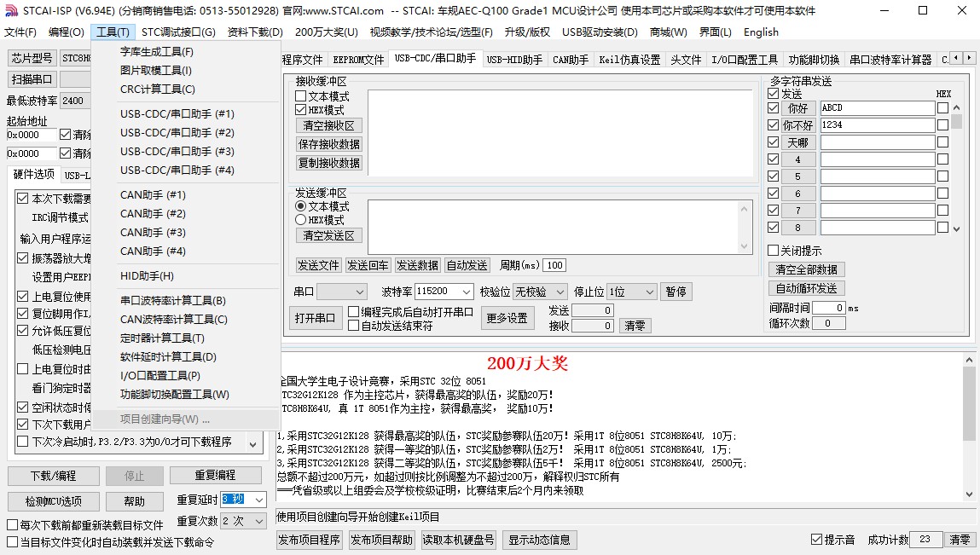Open the 停止位 1位 dropdown
The width and height of the screenshot is (980, 555).
click(x=633, y=292)
